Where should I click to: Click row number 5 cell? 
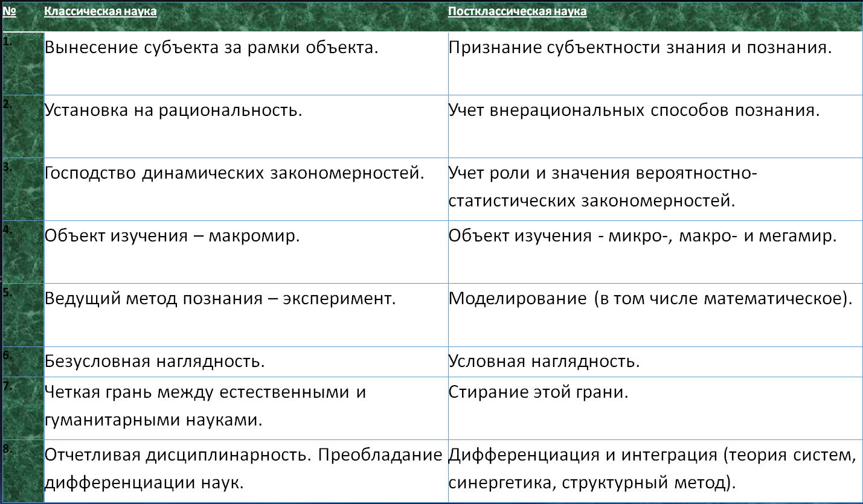tap(23, 315)
